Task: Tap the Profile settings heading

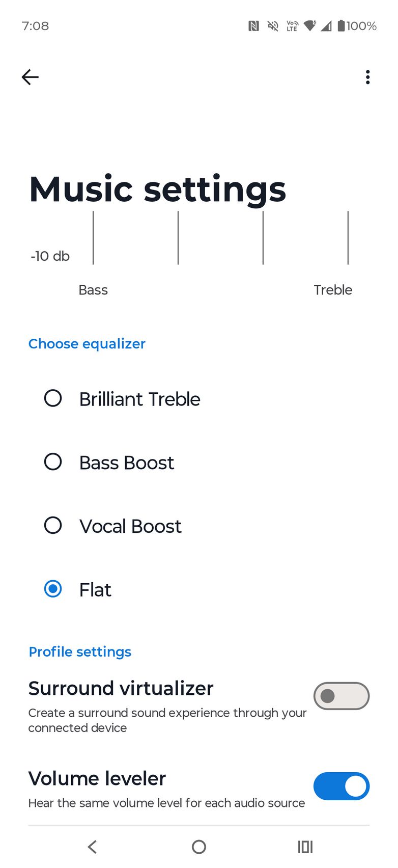Action: [x=80, y=652]
